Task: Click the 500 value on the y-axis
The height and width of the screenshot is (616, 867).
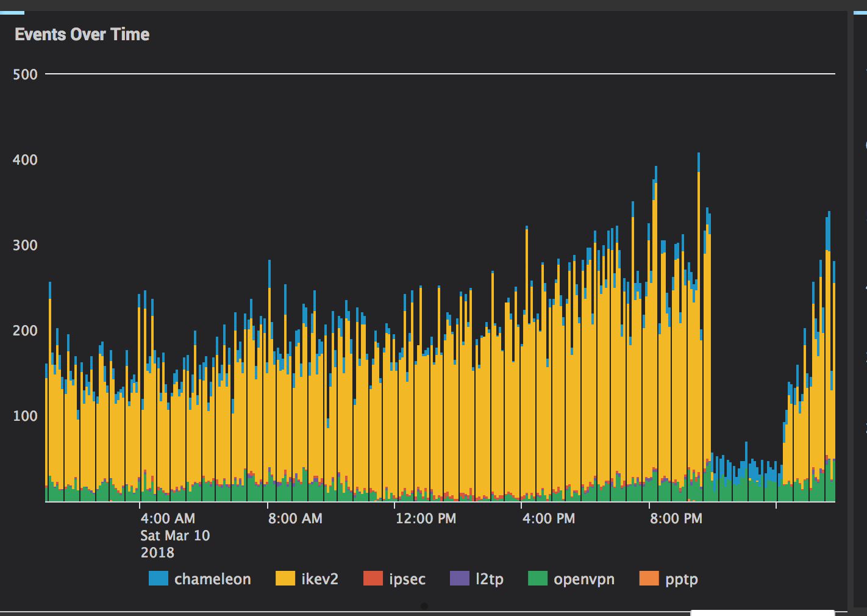Action: point(25,74)
